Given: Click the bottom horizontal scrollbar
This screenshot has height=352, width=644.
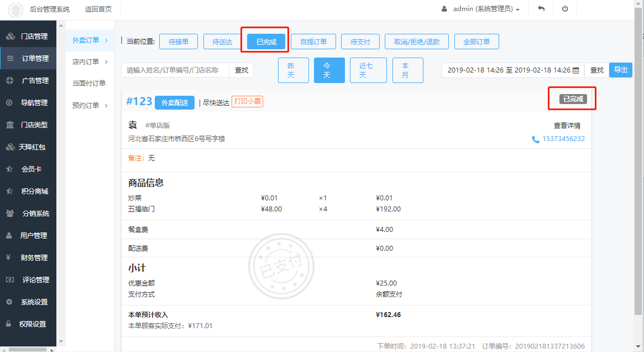Looking at the screenshot, I should [x=28, y=350].
